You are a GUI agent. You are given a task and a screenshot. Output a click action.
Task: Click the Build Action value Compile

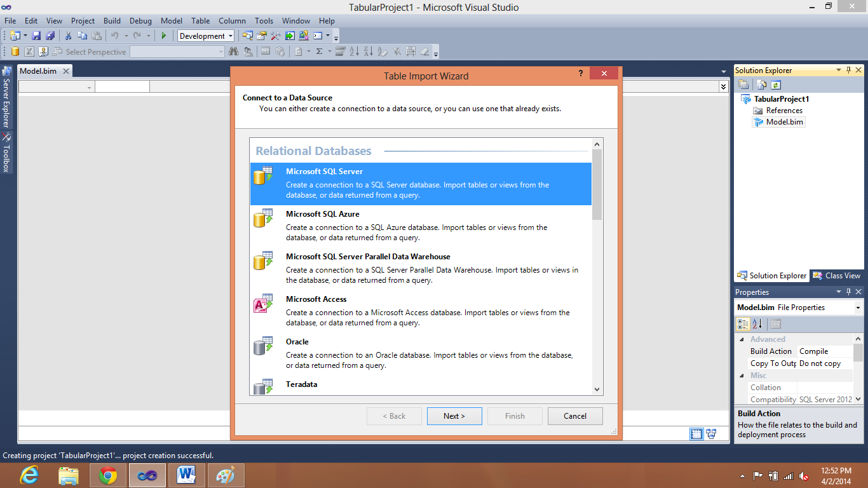825,351
